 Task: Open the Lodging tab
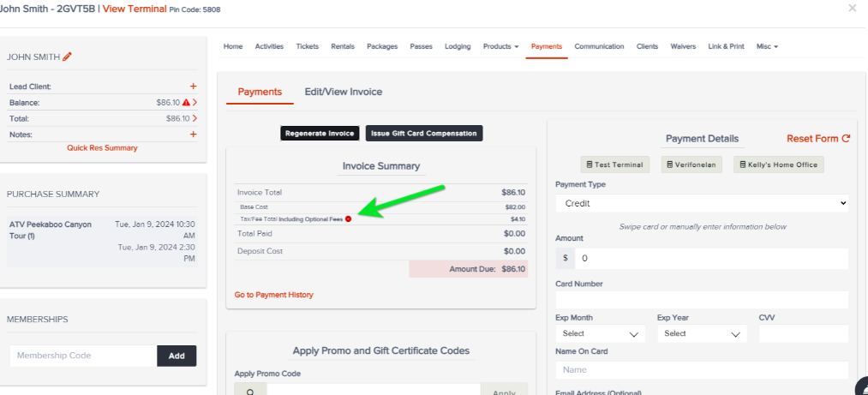458,46
